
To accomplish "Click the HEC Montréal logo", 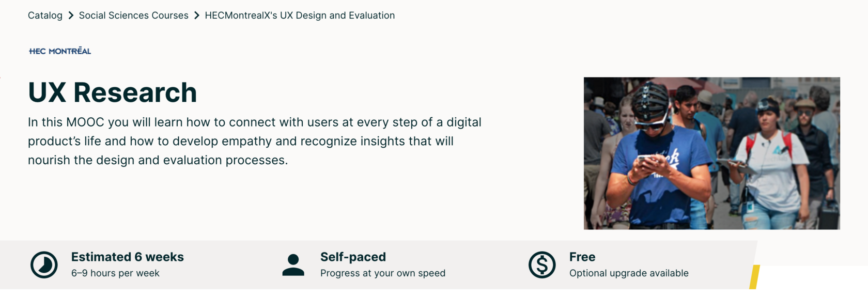I will click(x=60, y=51).
